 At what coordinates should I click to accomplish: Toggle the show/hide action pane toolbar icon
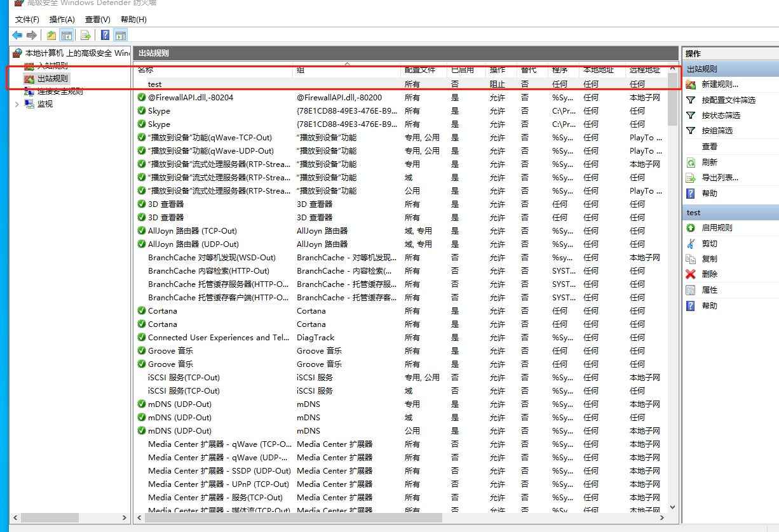pos(120,36)
